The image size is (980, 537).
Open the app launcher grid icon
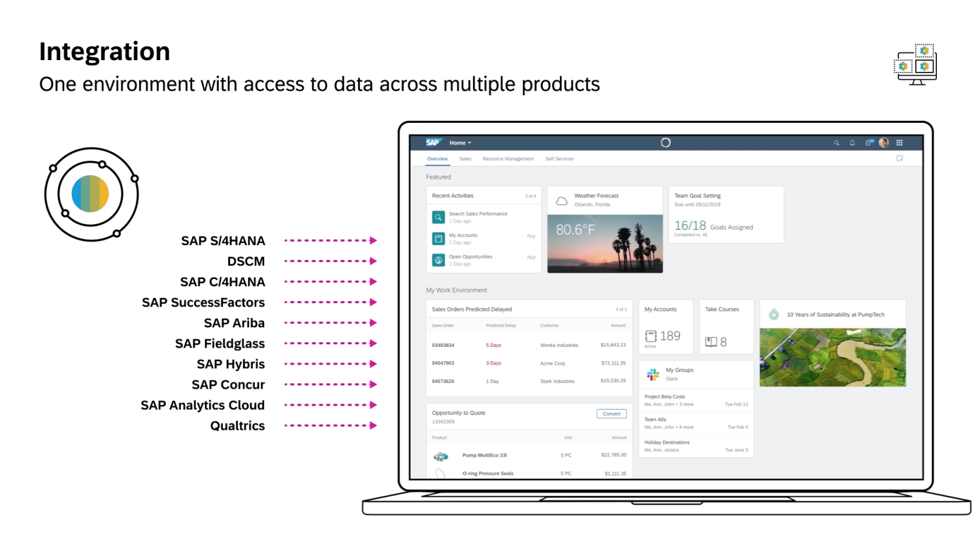pos(899,142)
